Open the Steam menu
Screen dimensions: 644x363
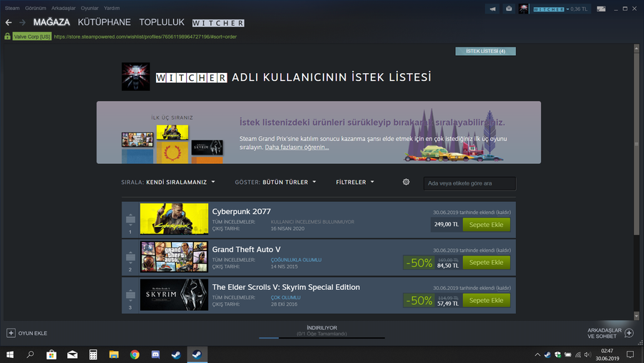(x=12, y=8)
